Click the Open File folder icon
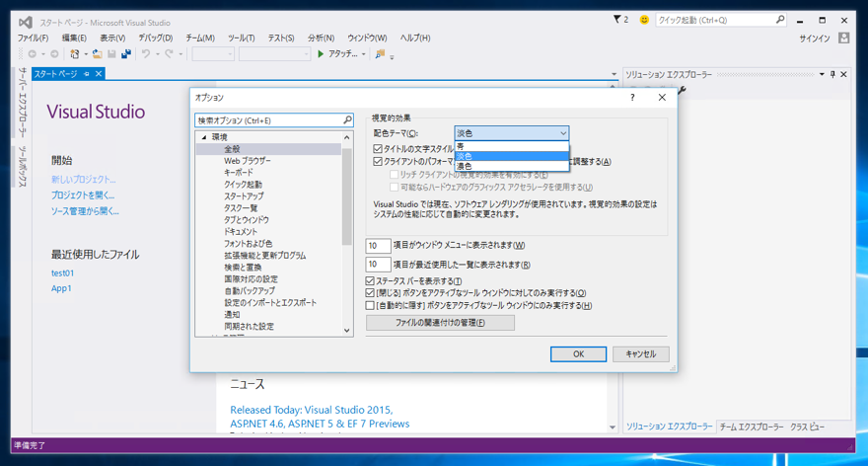The width and height of the screenshot is (868, 466). pyautogui.click(x=98, y=54)
